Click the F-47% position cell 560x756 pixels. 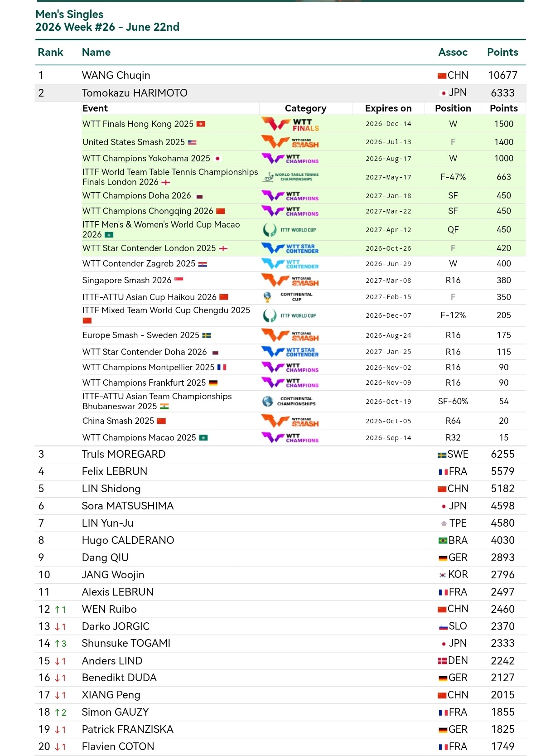453,177
